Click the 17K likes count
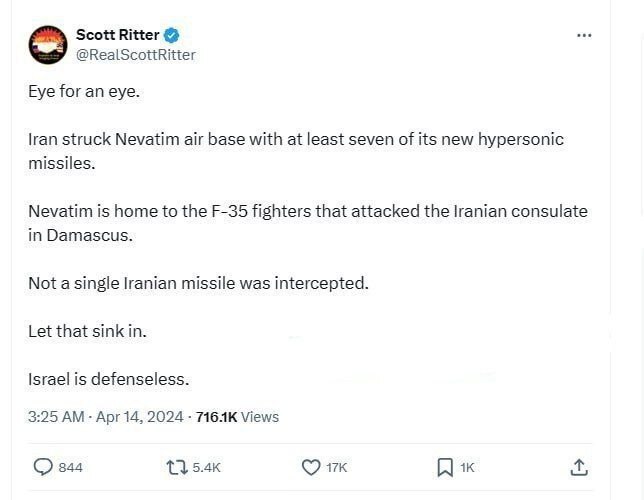 337,468
